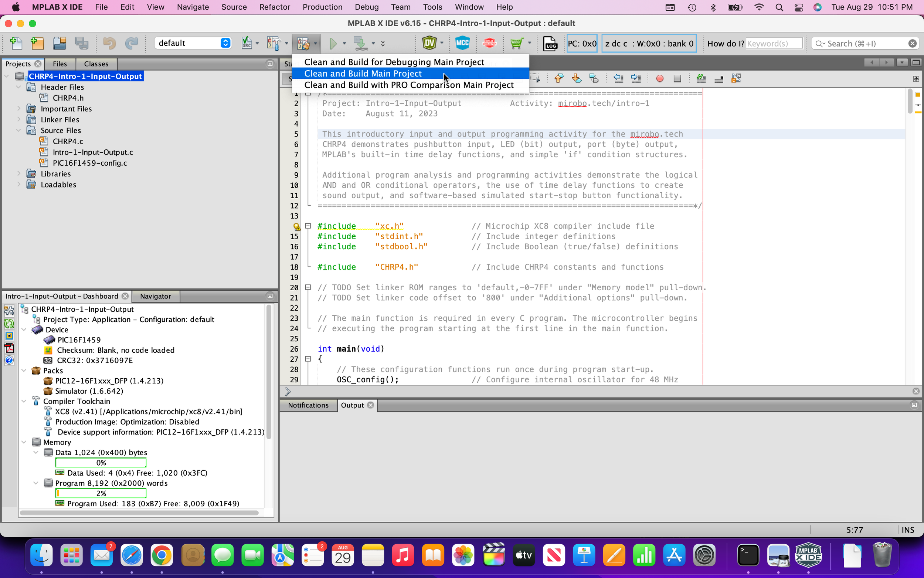Toggle code fold at line 27
This screenshot has height=578, width=924.
[x=308, y=359]
